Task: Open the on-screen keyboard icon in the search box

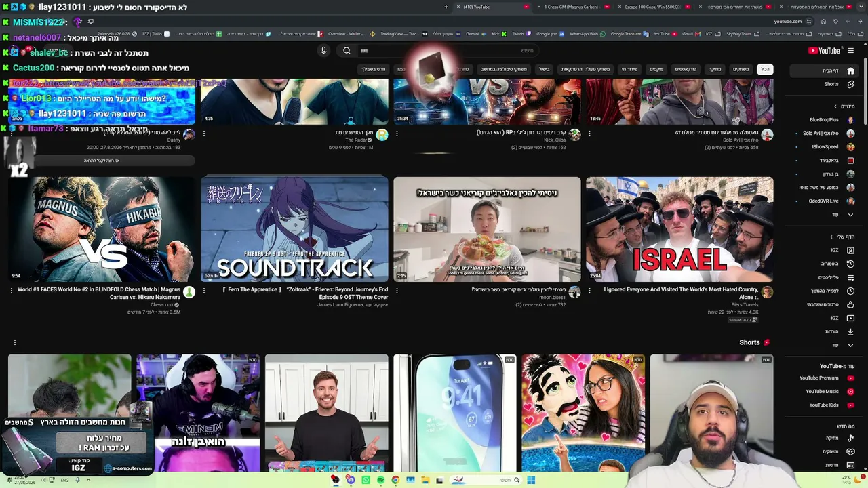Action: tap(364, 51)
